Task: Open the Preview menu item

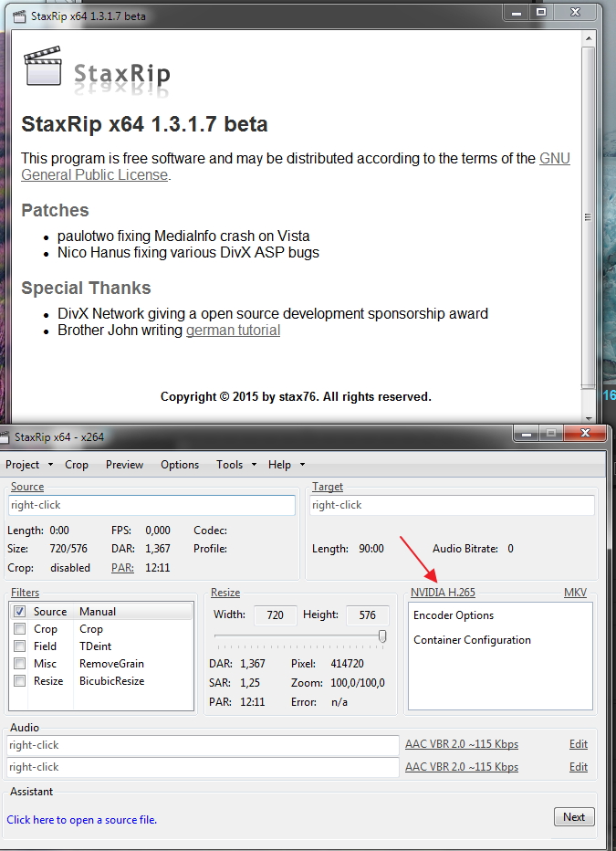Action: click(x=125, y=465)
